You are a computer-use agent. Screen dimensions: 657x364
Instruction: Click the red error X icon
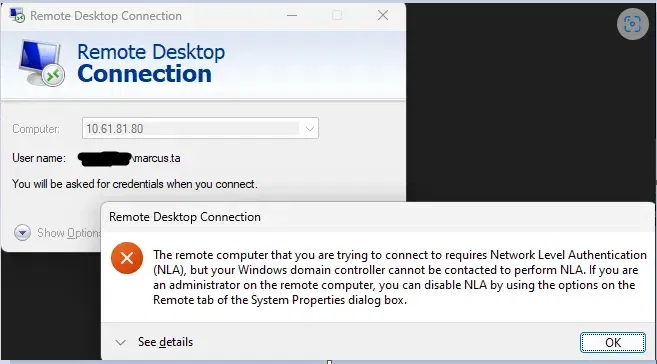(127, 258)
